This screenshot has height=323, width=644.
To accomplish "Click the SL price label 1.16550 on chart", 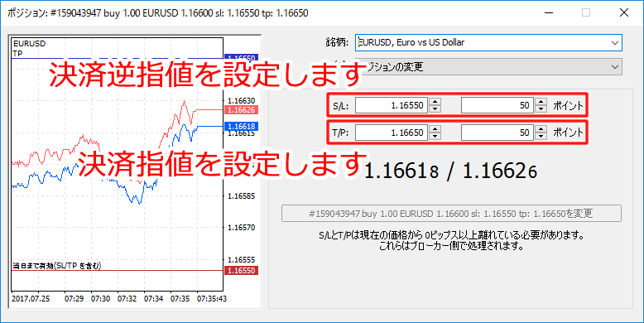I will tap(242, 270).
